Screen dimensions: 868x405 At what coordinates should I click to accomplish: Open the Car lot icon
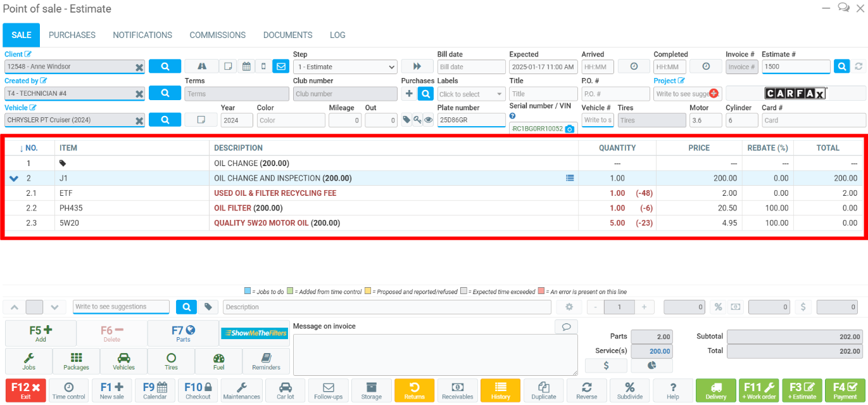click(285, 390)
